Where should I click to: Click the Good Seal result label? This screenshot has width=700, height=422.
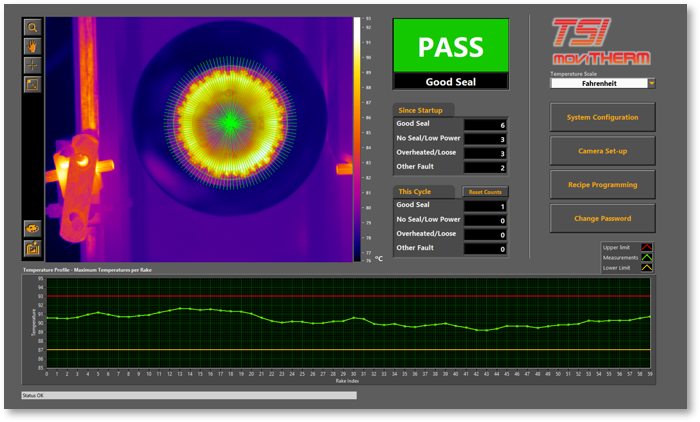(450, 82)
